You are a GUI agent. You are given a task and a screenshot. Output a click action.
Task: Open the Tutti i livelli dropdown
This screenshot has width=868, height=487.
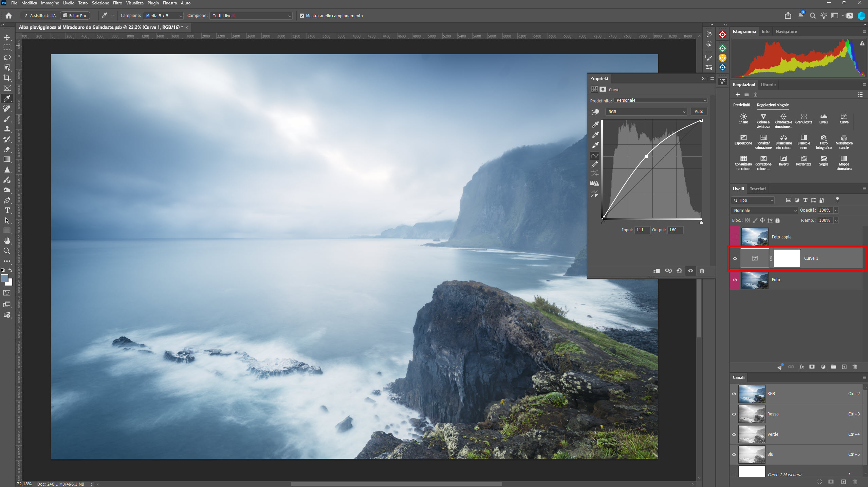[x=251, y=16]
